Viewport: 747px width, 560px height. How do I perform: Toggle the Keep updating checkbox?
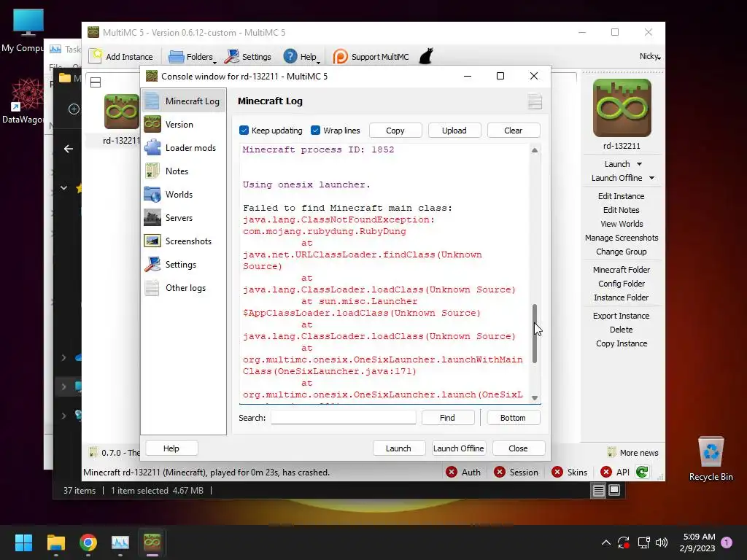244,131
